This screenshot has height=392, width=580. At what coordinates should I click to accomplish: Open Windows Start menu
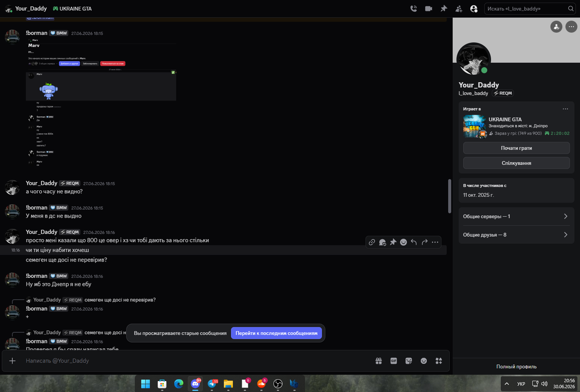(146, 384)
